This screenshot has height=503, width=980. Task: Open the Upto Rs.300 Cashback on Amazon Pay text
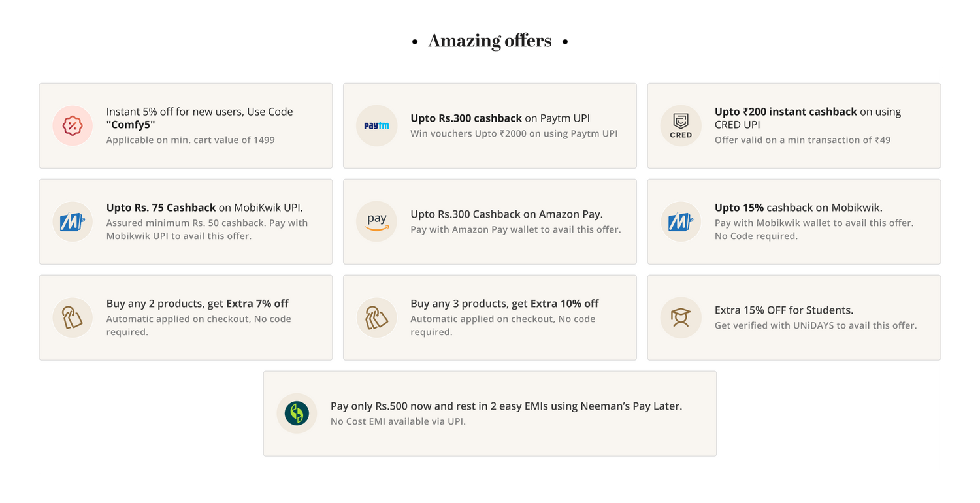click(506, 214)
